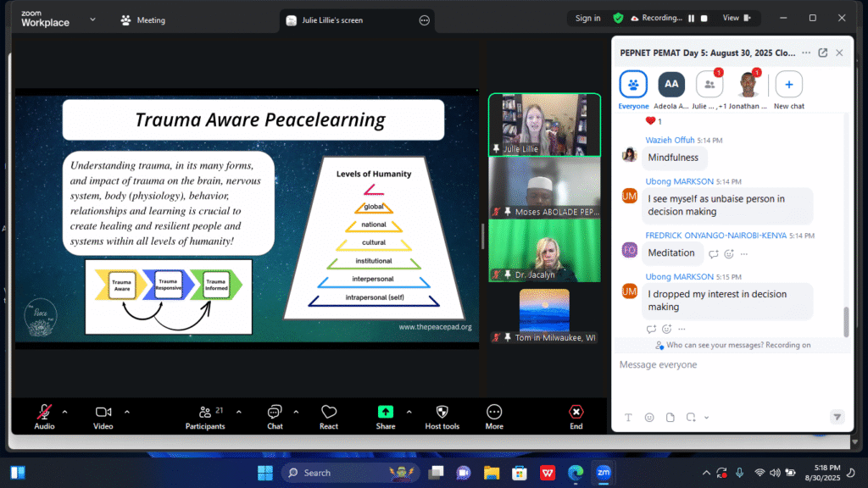The width and height of the screenshot is (868, 488).
Task: Click the chat panel vertical scrollbar
Action: click(x=845, y=320)
